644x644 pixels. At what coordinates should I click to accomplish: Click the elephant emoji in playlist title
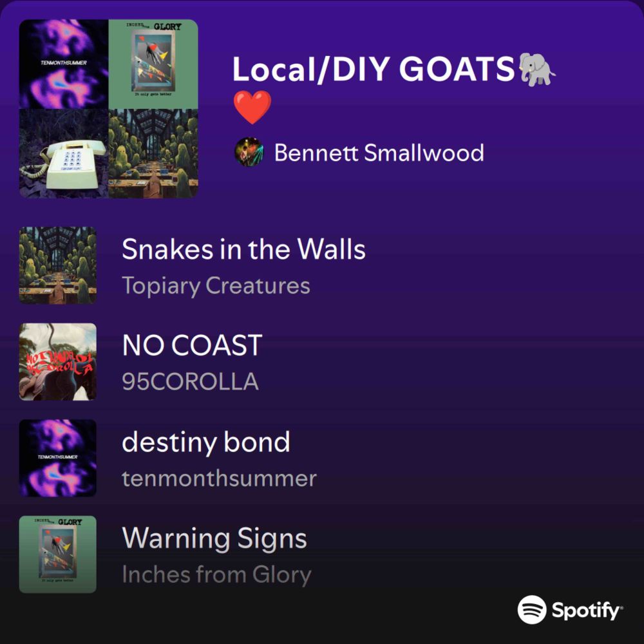coord(537,70)
